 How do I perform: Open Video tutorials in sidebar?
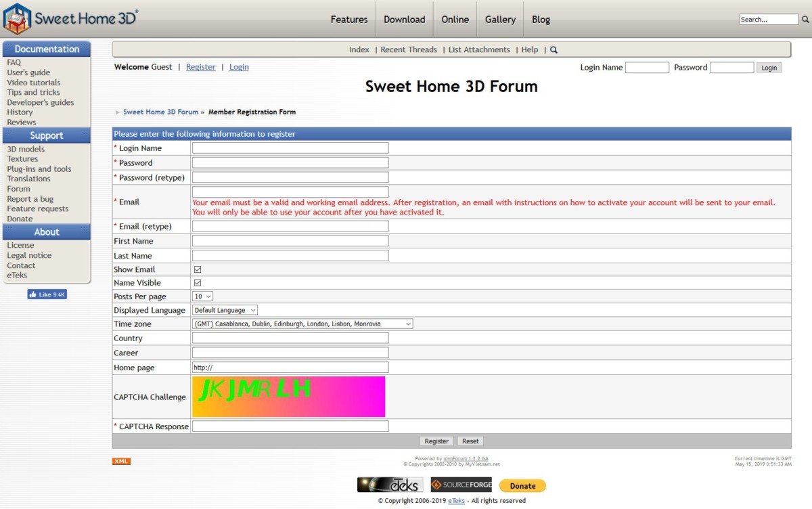34,83
